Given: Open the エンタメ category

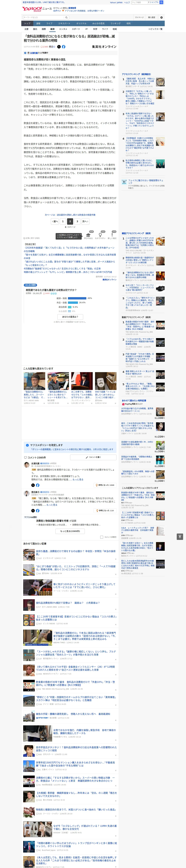Looking at the screenshot, I should [63, 29].
